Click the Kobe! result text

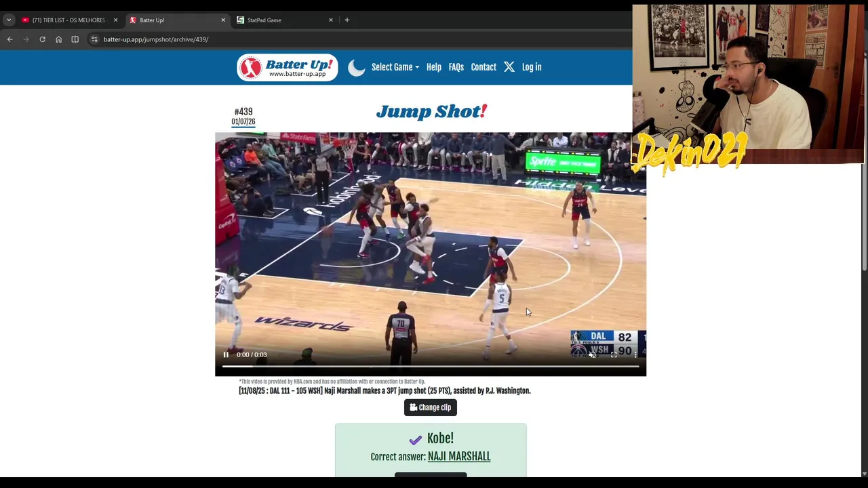pos(440,439)
